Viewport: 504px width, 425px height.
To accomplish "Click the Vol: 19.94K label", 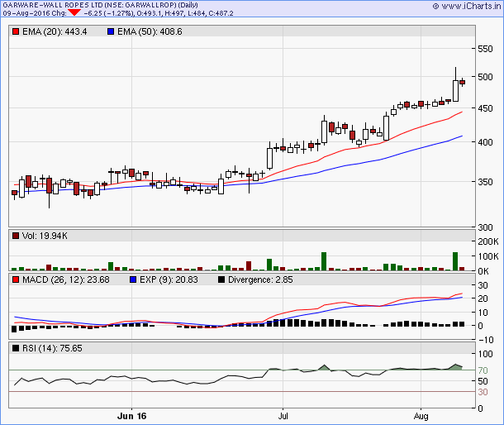I will (45, 236).
